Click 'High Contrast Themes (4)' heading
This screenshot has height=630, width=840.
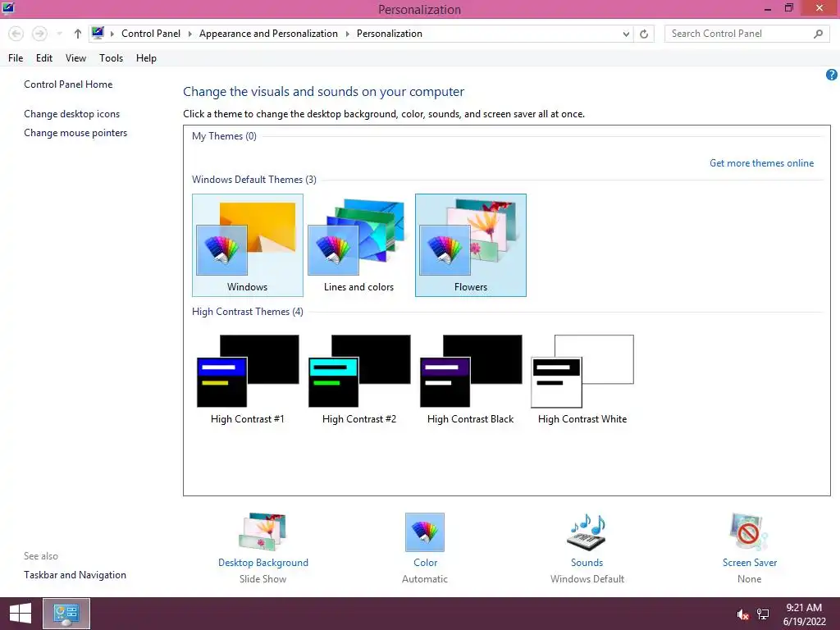[x=248, y=311]
